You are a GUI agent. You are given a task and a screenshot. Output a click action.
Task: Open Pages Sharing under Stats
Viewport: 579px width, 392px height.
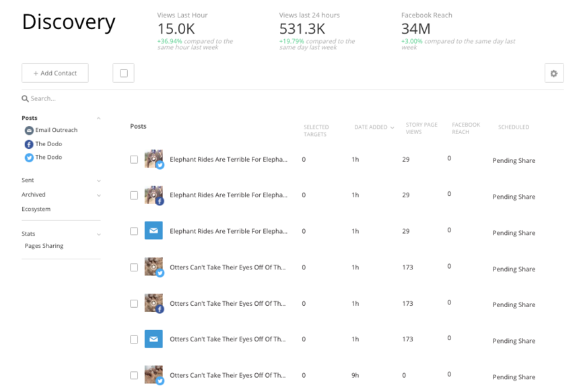(44, 247)
